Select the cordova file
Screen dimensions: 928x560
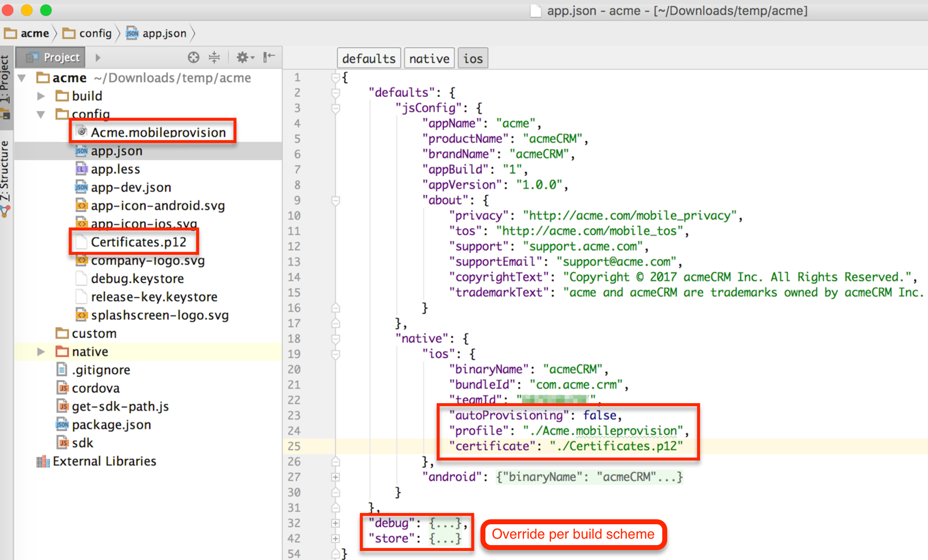coord(96,388)
